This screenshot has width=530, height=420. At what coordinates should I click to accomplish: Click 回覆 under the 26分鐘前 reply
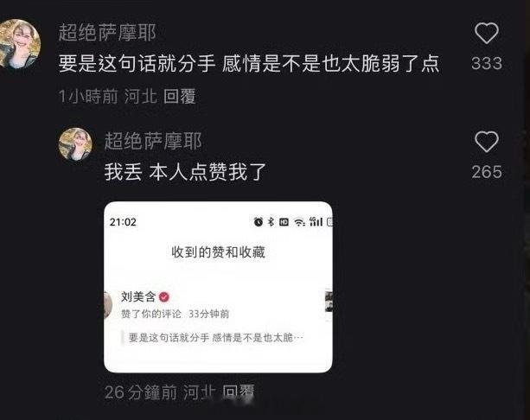pyautogui.click(x=239, y=392)
